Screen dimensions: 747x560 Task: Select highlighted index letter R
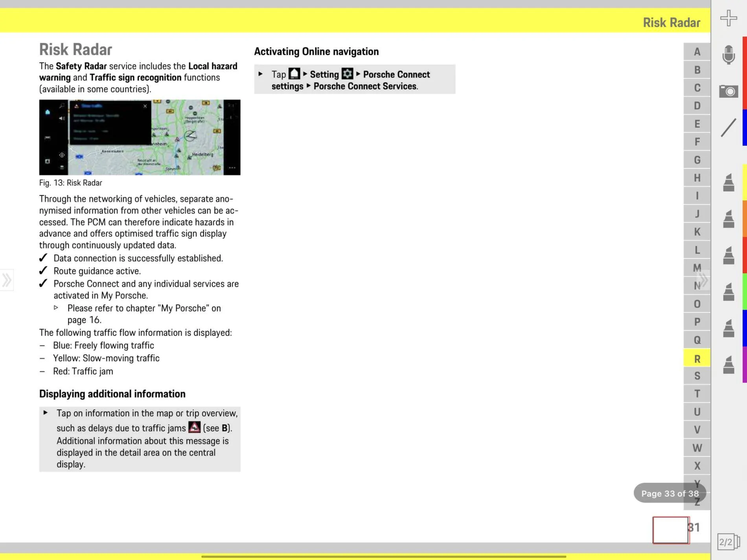pyautogui.click(x=697, y=358)
